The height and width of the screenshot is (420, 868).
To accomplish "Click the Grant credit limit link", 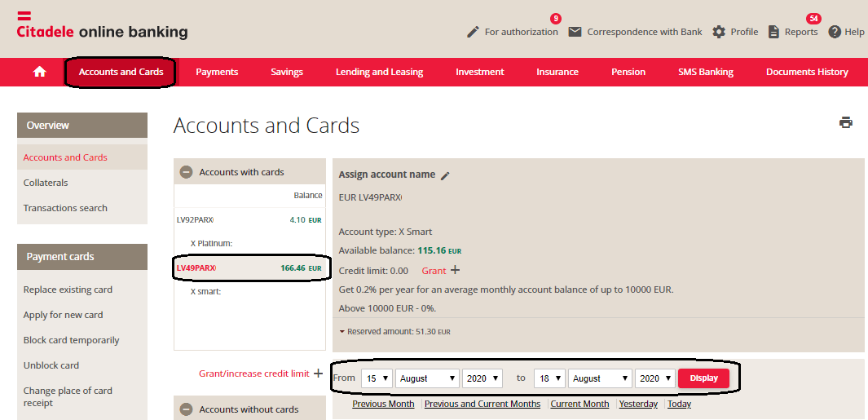I will pyautogui.click(x=434, y=271).
